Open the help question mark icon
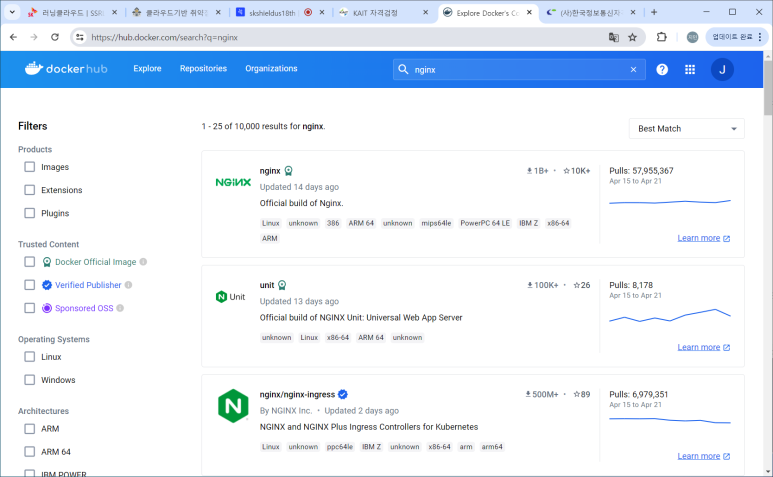This screenshot has height=477, width=773. [662, 69]
